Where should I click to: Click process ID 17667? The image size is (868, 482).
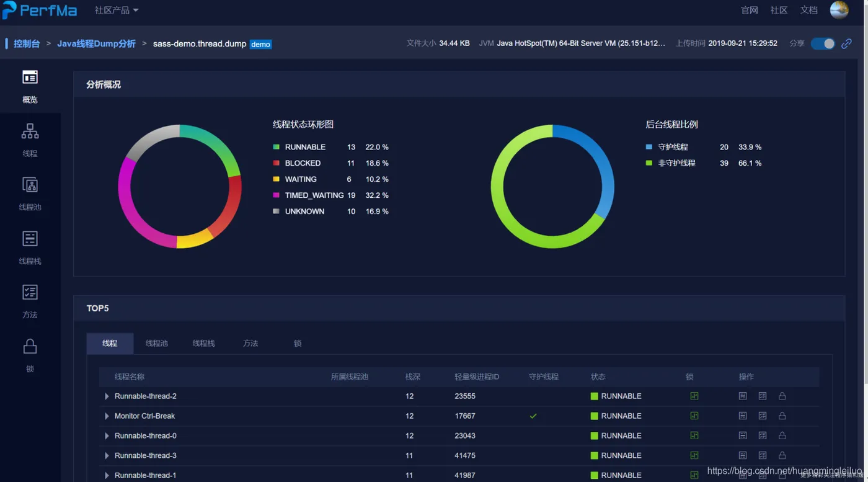465,416
